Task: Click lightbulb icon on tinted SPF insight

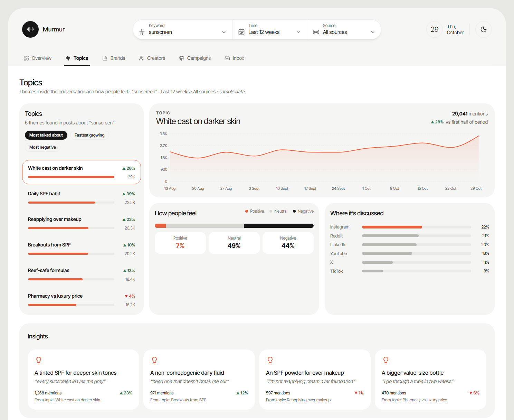Action: pyautogui.click(x=39, y=361)
